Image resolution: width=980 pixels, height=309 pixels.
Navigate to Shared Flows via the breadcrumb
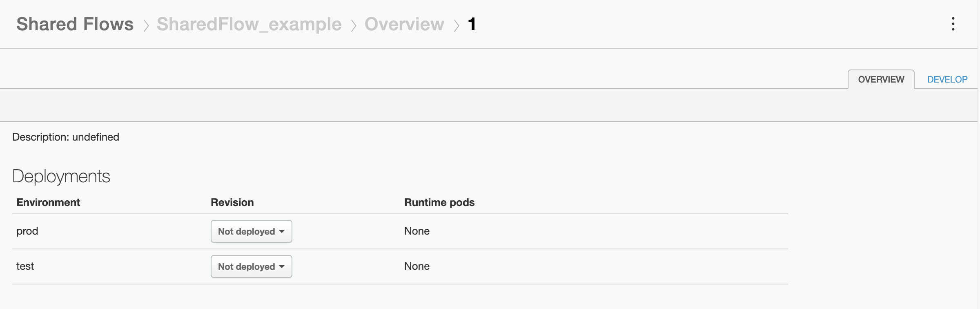(75, 24)
